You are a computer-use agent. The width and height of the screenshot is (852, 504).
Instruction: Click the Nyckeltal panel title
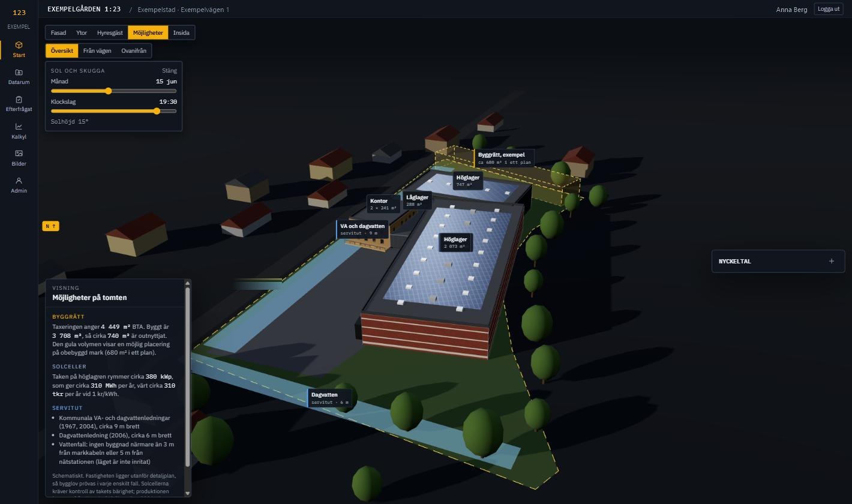(735, 262)
